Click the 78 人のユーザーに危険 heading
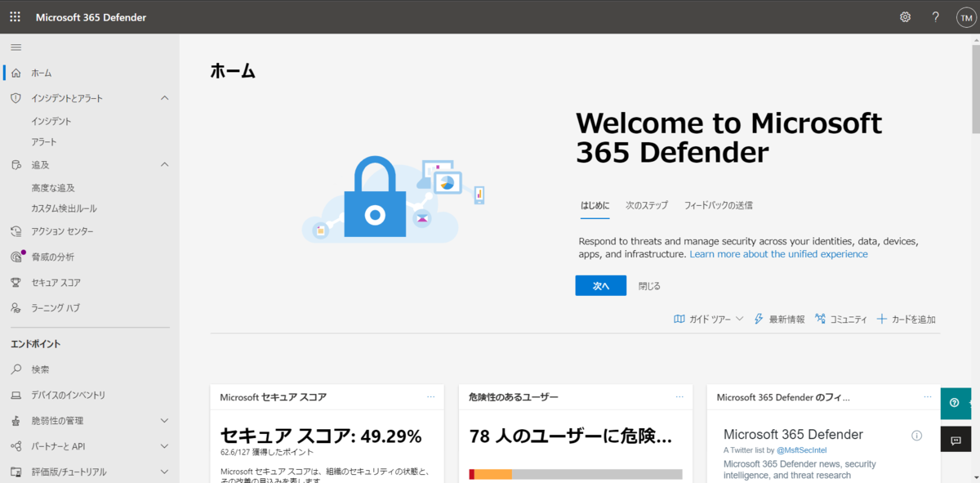980x483 pixels. coord(571,436)
